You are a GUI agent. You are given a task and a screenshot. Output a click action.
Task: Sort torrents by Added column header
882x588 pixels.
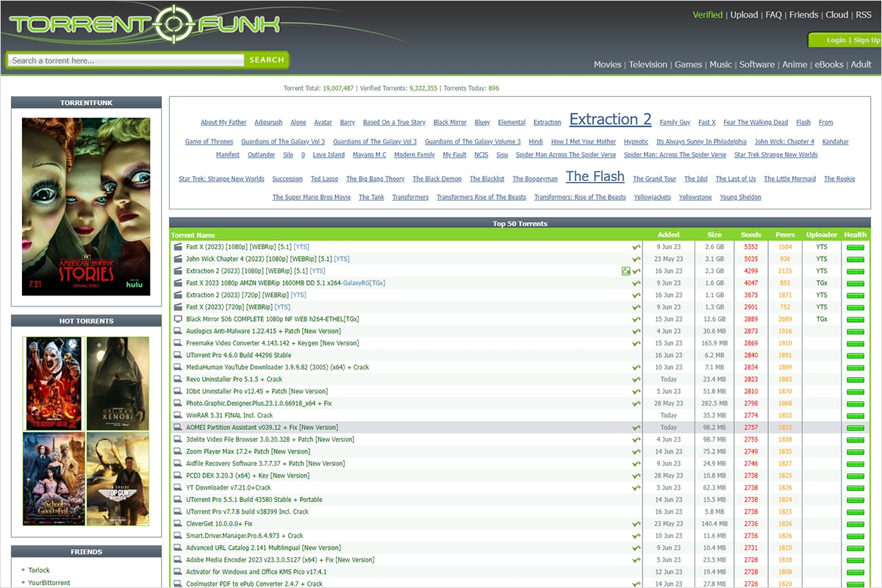(x=669, y=235)
